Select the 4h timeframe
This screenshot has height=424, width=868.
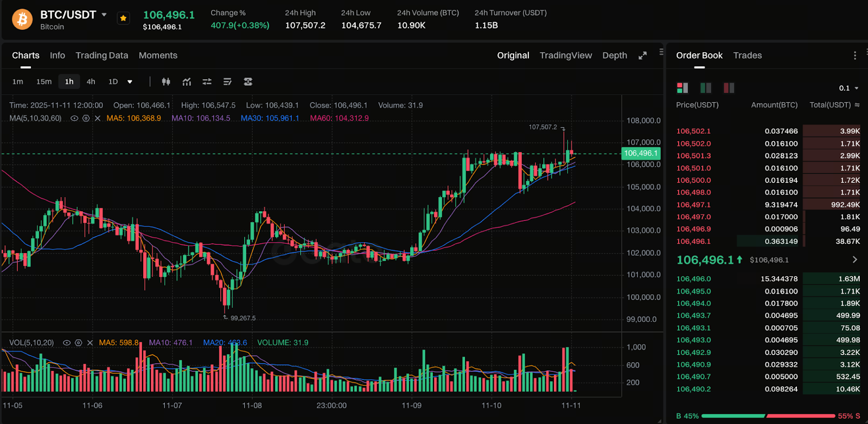[91, 81]
